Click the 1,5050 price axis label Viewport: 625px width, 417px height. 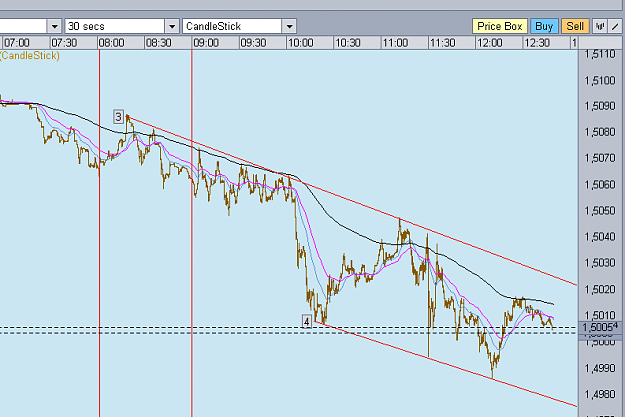pyautogui.click(x=600, y=210)
